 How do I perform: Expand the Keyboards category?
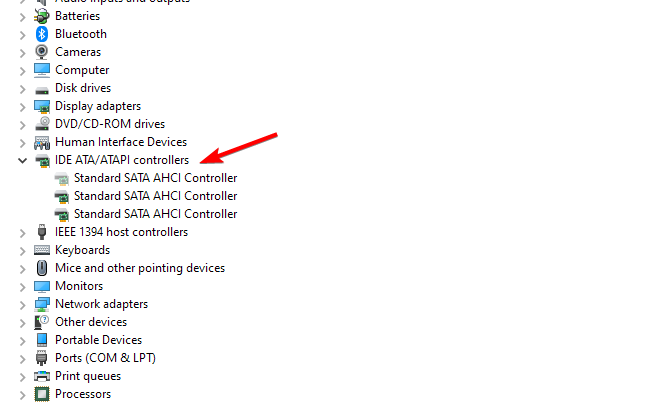23,251
